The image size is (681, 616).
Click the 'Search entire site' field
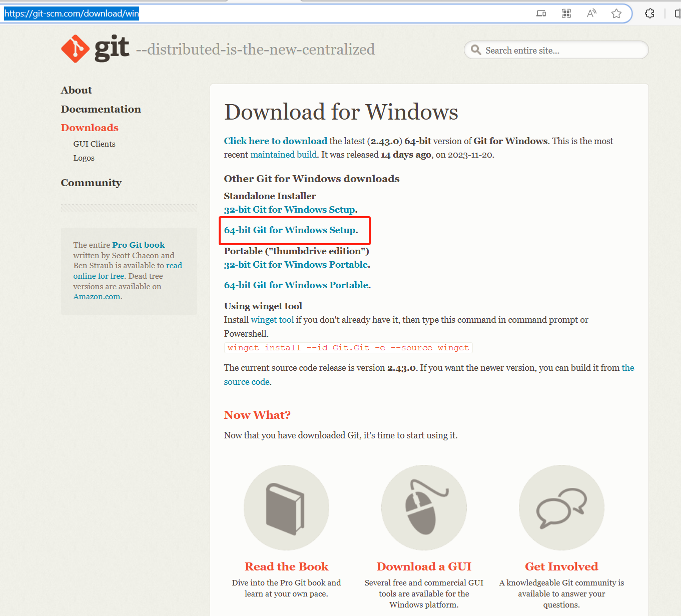pyautogui.click(x=556, y=50)
